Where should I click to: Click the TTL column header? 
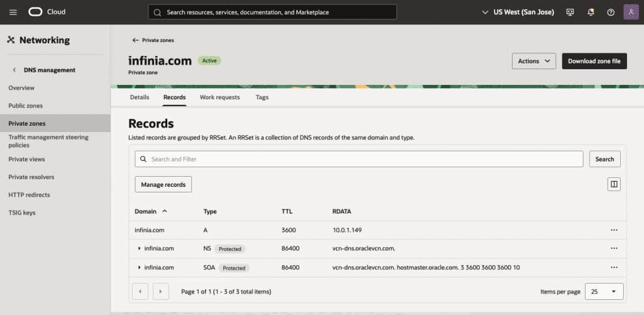click(x=287, y=211)
